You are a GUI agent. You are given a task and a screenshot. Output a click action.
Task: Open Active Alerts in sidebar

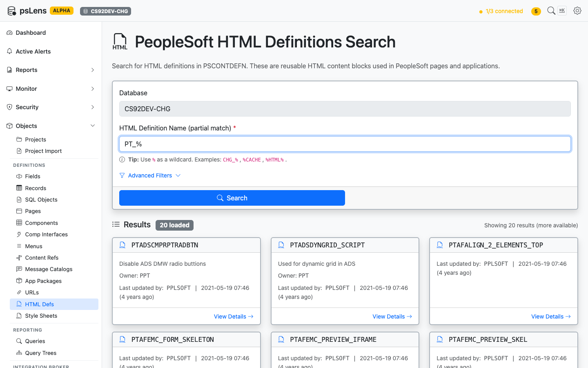(x=51, y=52)
